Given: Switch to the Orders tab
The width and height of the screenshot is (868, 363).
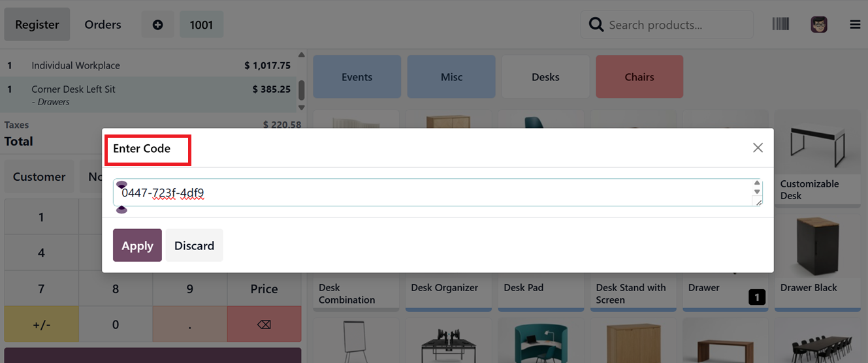Looking at the screenshot, I should click(x=103, y=25).
